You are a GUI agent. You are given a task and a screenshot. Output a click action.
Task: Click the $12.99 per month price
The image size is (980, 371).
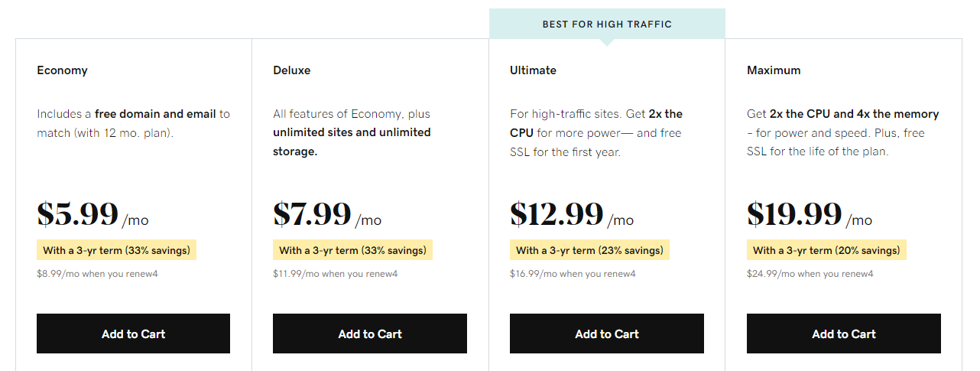[557, 215]
